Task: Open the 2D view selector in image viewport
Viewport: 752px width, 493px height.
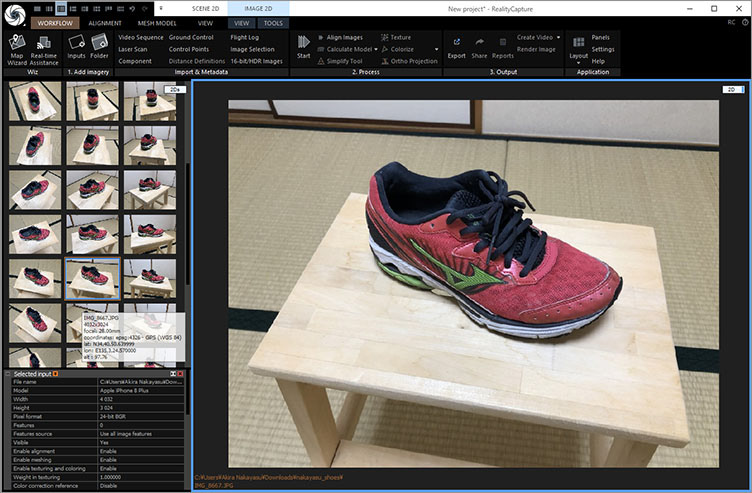Action: pyautogui.click(x=733, y=90)
